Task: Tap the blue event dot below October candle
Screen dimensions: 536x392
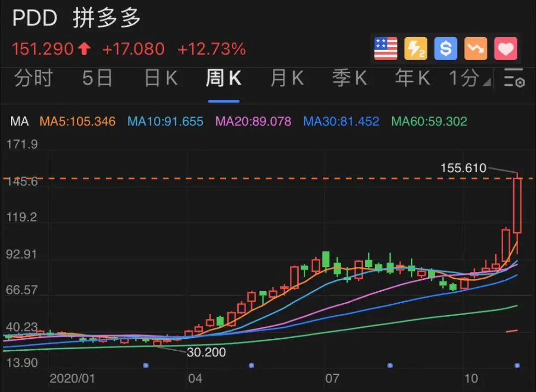Action: [517, 365]
